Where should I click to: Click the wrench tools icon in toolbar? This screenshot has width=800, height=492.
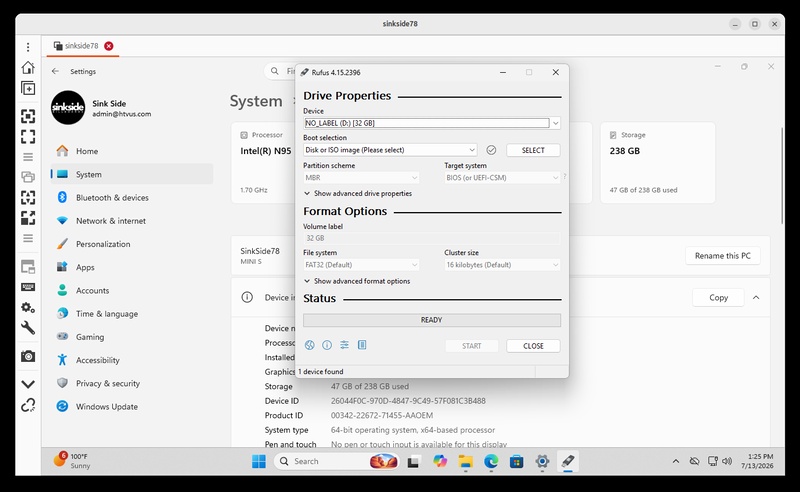tap(28, 328)
